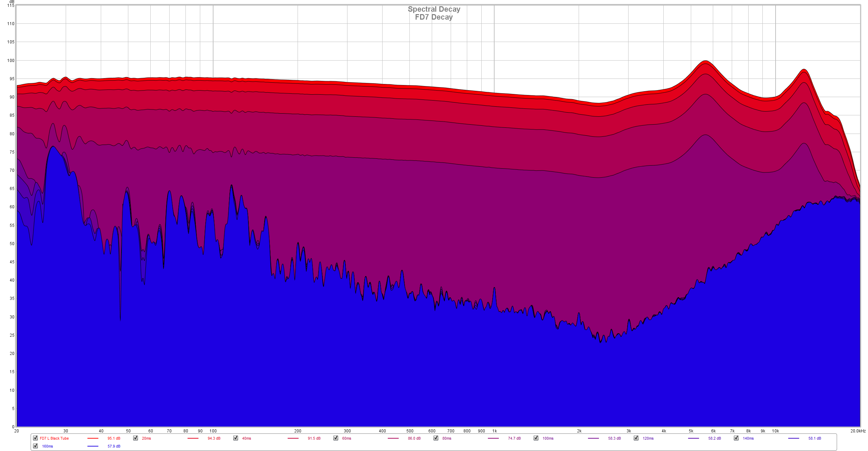Click the 1k frequency axis label
Screen dimensions: 868x451
494,431
